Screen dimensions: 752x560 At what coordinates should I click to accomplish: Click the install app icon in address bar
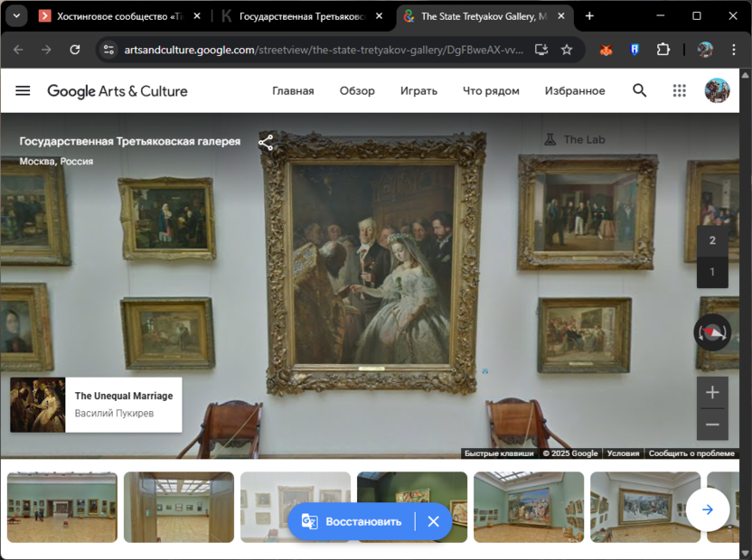541,50
